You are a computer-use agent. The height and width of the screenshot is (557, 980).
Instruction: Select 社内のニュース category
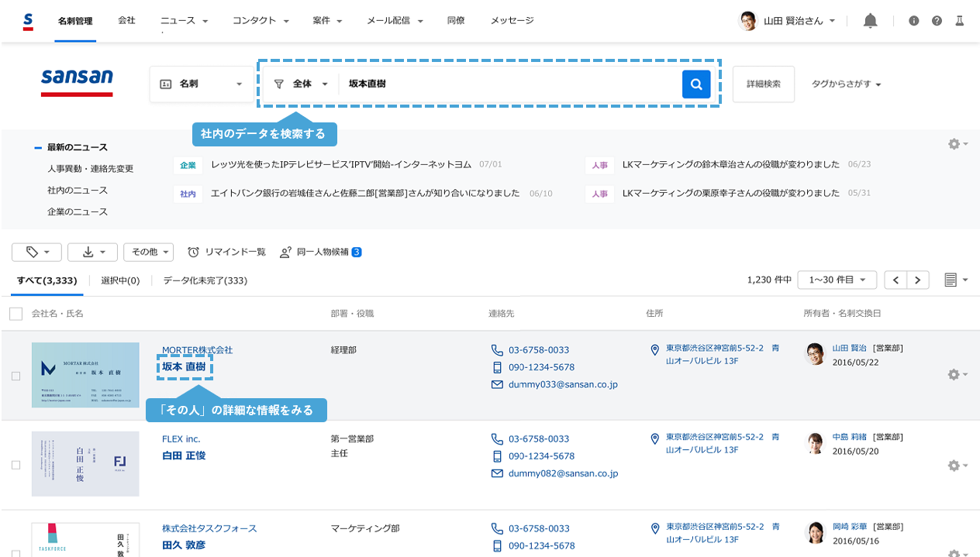(77, 190)
